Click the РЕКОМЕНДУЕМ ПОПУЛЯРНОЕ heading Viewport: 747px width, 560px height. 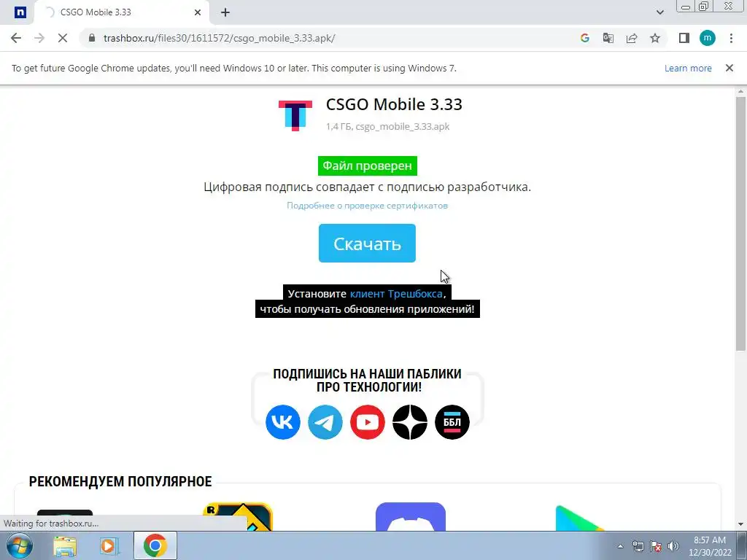coord(120,481)
